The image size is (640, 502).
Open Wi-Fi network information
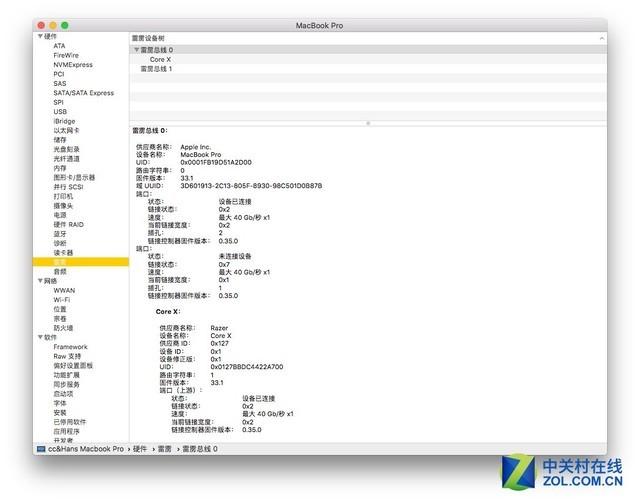pos(62,300)
